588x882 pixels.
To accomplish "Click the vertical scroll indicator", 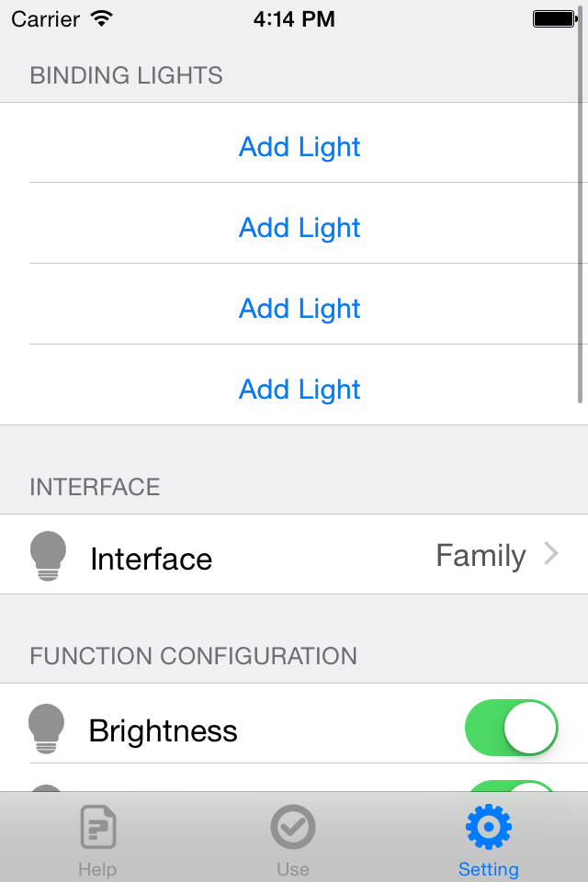I will point(580,205).
